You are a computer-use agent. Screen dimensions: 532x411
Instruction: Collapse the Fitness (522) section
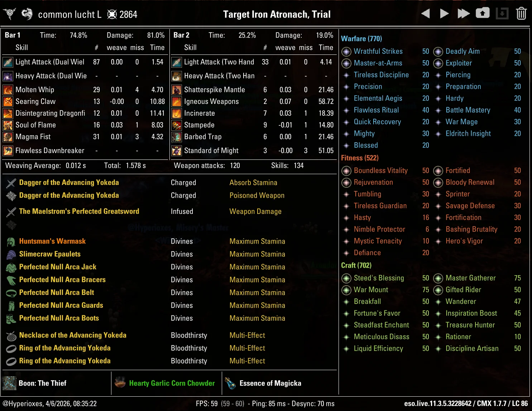coord(359,158)
